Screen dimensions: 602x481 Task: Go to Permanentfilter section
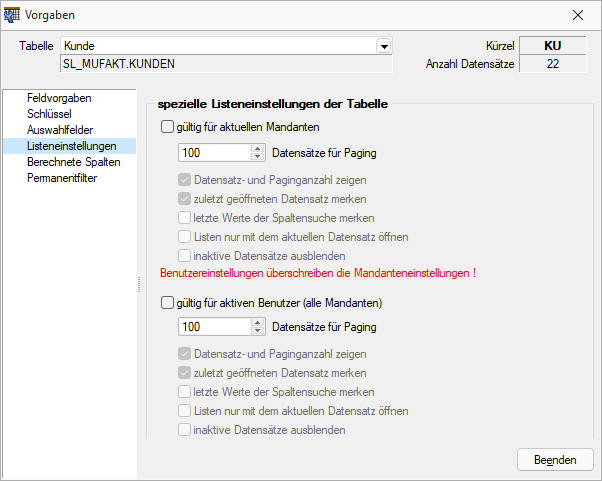[62, 178]
